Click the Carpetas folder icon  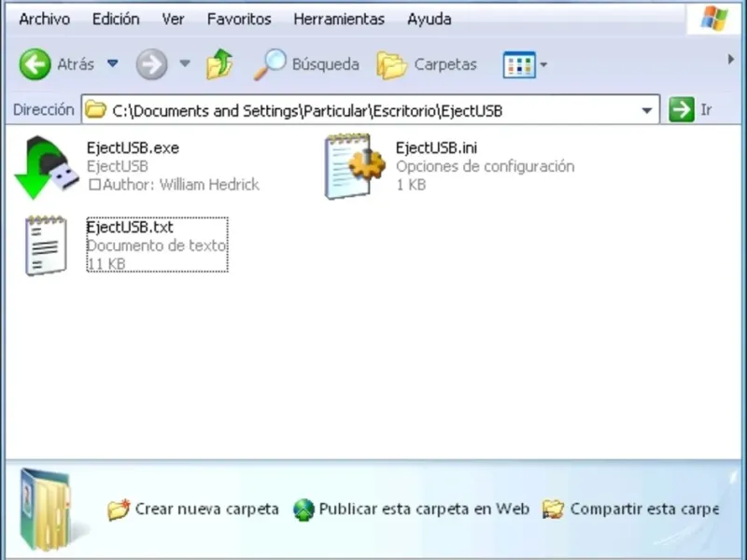pyautogui.click(x=391, y=64)
